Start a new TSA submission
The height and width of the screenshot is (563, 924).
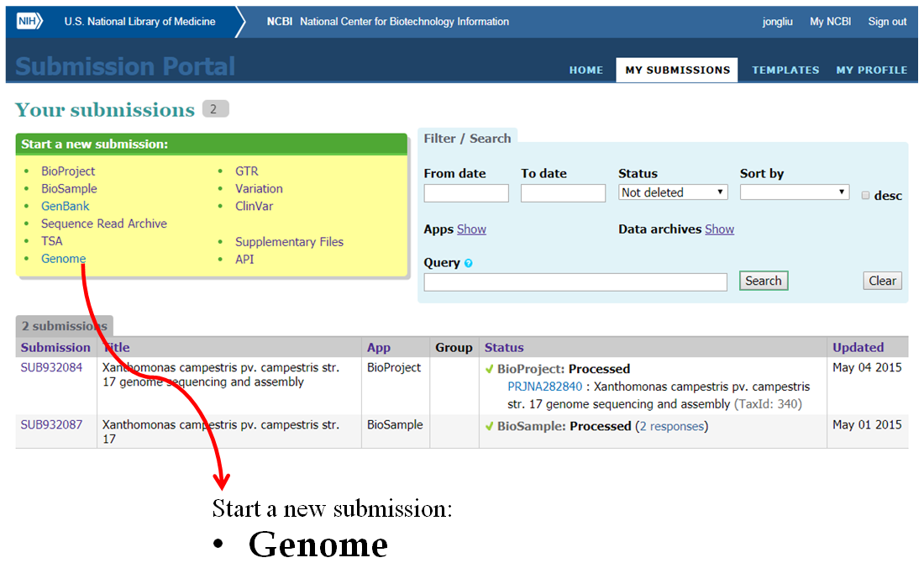pyautogui.click(x=52, y=241)
